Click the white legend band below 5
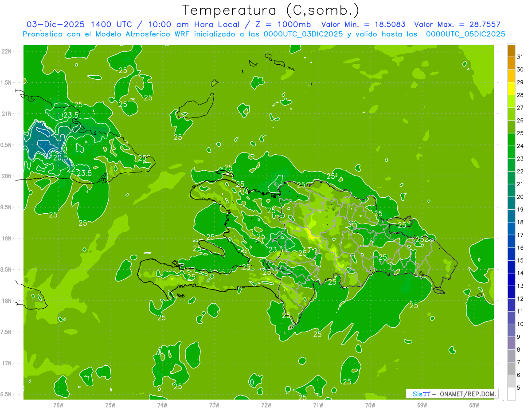This screenshot has width=532, height=411. coord(511,394)
